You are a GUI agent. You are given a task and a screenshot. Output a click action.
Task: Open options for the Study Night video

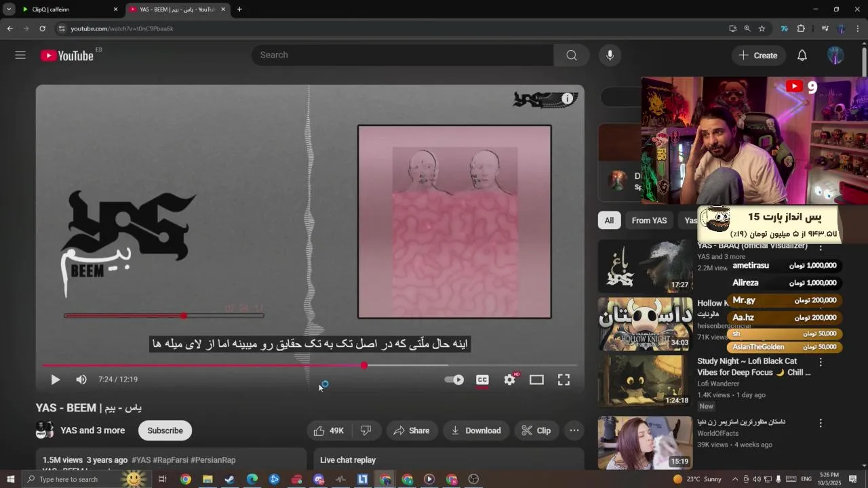click(x=821, y=363)
